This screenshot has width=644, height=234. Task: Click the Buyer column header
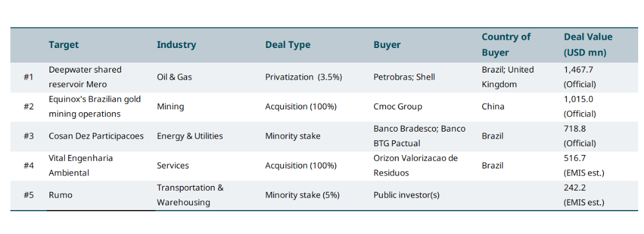387,44
